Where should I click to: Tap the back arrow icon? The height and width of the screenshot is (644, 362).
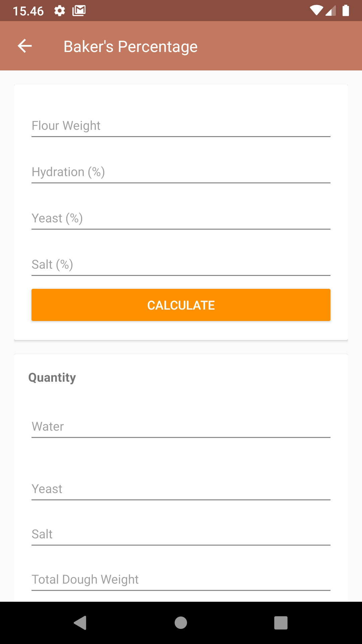tap(25, 46)
